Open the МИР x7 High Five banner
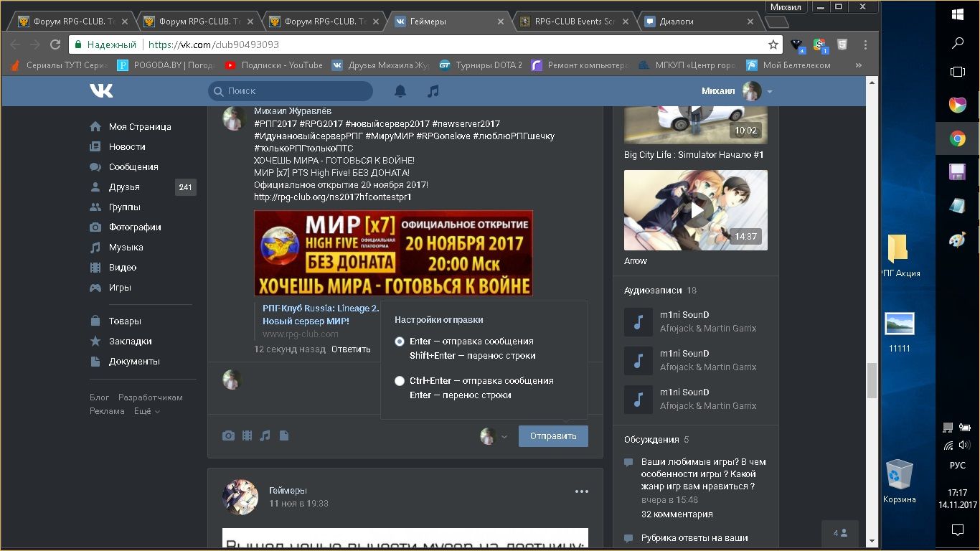 click(393, 253)
